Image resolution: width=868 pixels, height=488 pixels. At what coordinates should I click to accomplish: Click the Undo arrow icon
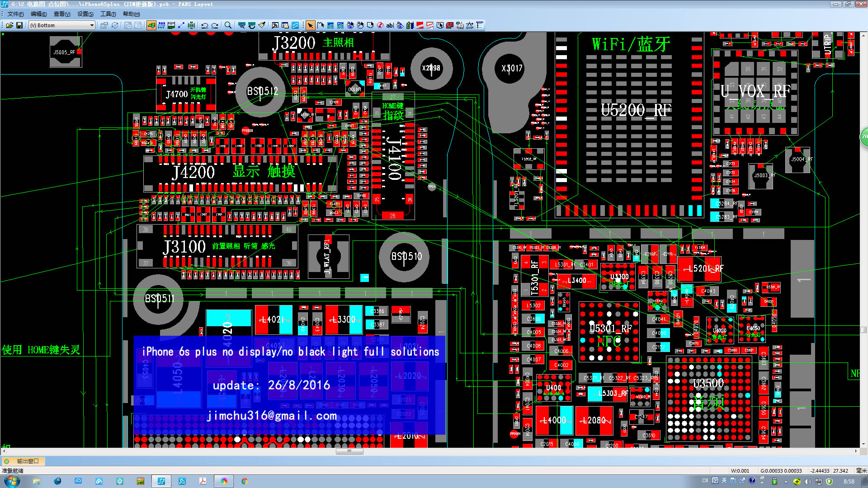(205, 25)
